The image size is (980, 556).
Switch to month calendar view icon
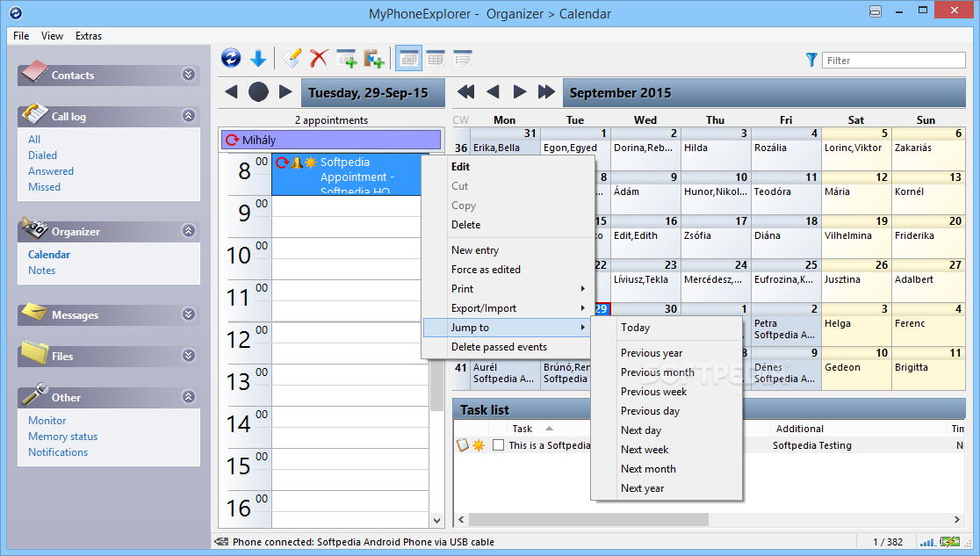tap(408, 59)
